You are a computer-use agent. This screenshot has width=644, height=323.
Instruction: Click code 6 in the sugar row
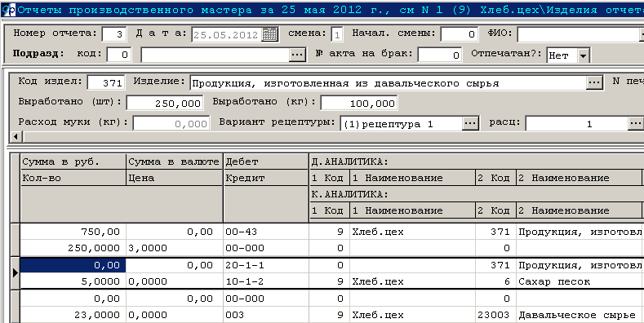(x=495, y=282)
